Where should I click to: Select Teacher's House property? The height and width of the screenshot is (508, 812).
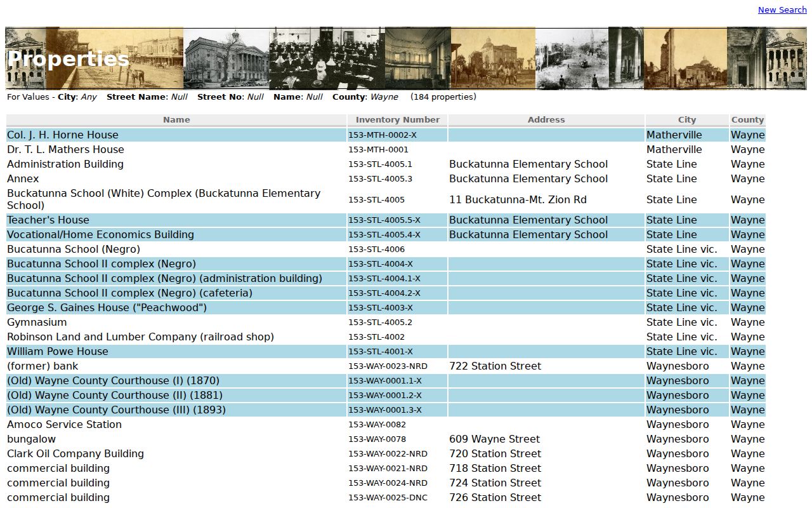click(48, 220)
